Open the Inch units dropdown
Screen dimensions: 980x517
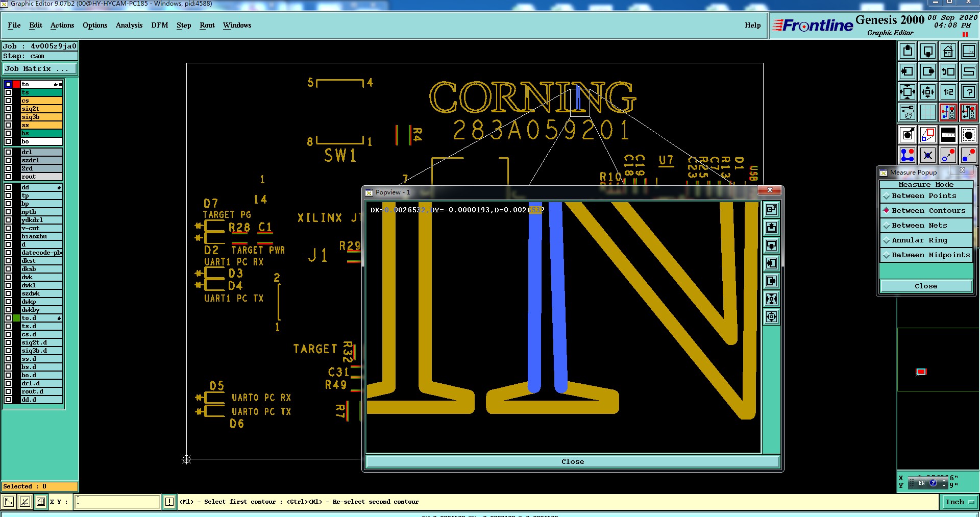point(960,502)
